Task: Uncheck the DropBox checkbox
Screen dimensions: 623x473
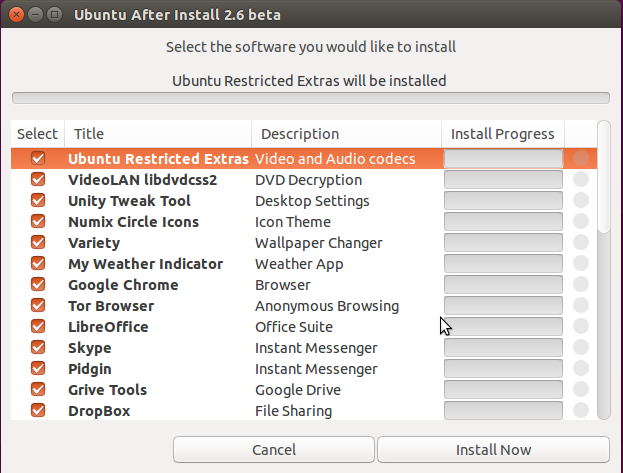Action: (38, 411)
